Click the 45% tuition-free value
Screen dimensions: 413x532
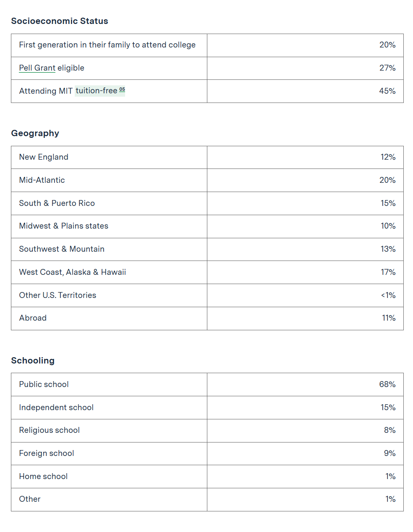pyautogui.click(x=387, y=91)
